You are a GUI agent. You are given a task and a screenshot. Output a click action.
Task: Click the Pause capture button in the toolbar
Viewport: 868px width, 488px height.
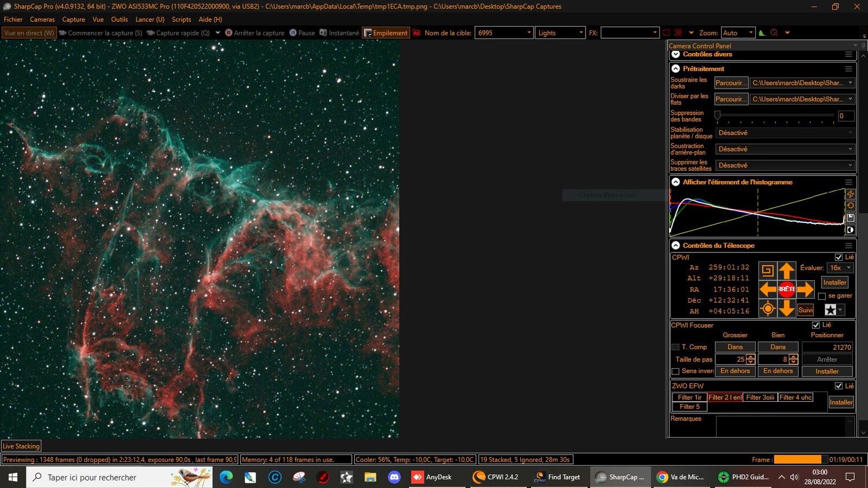(303, 32)
